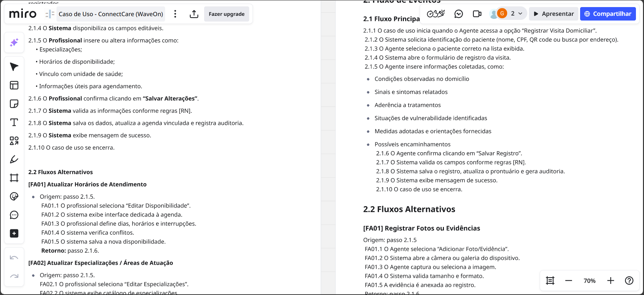
Task: Select the cursor selection tool
Action: (x=14, y=67)
